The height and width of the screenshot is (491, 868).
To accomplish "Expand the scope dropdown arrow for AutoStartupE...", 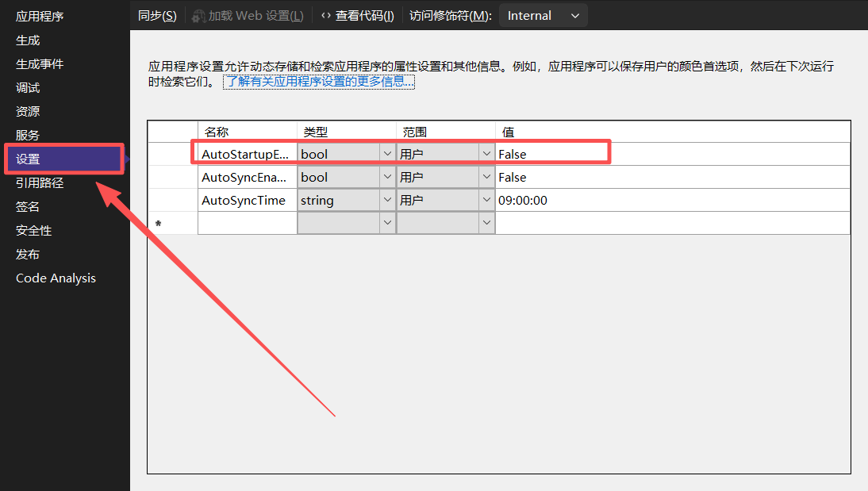I will (486, 155).
